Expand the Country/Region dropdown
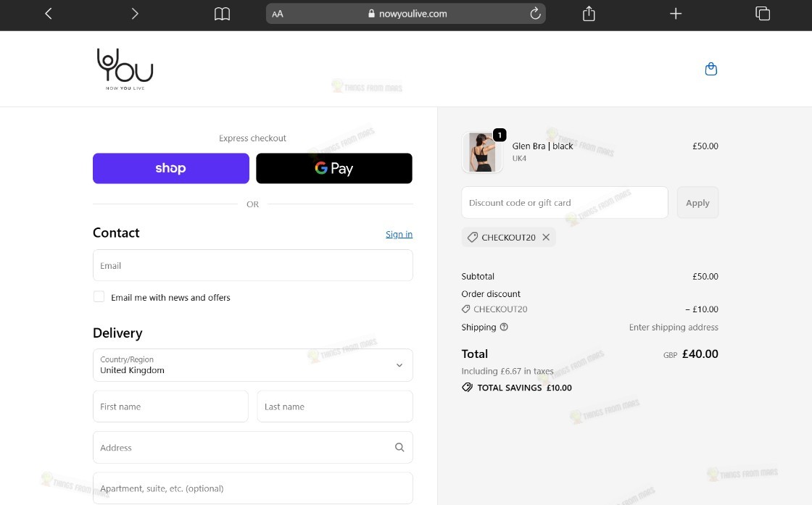The height and width of the screenshot is (505, 812). click(253, 364)
